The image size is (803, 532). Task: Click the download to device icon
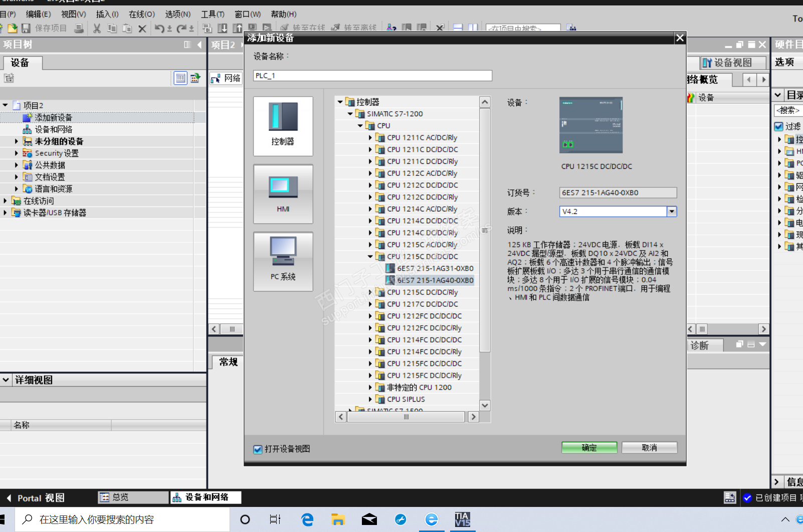(x=223, y=28)
